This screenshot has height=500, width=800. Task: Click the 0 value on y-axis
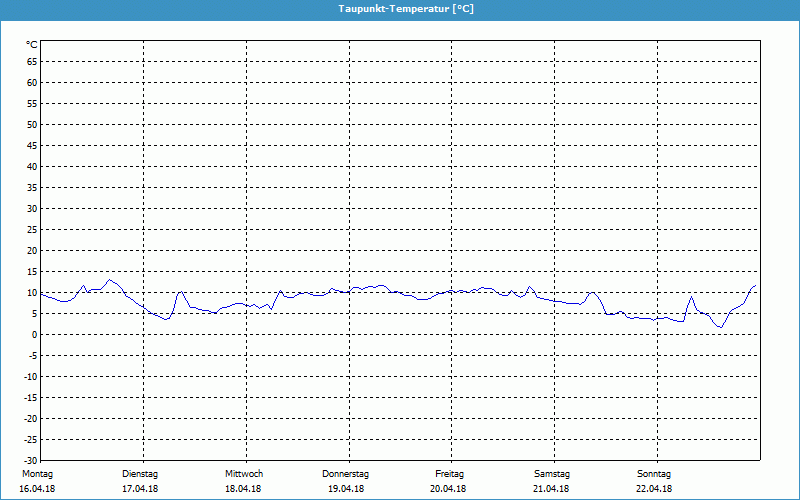tap(35, 335)
